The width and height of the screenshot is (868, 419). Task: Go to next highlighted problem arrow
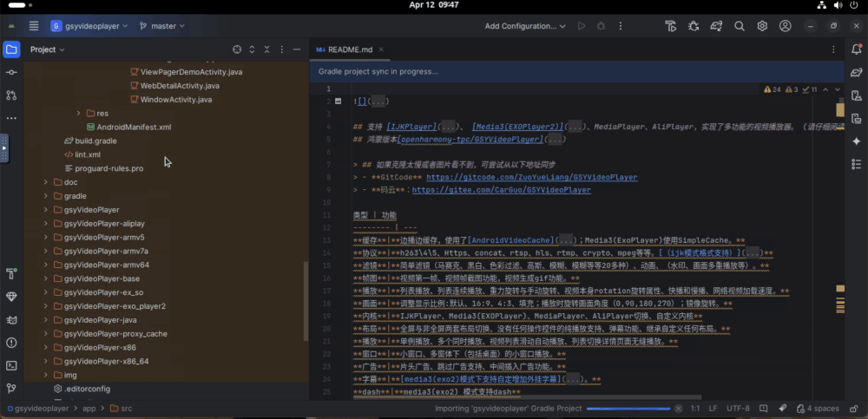click(838, 89)
